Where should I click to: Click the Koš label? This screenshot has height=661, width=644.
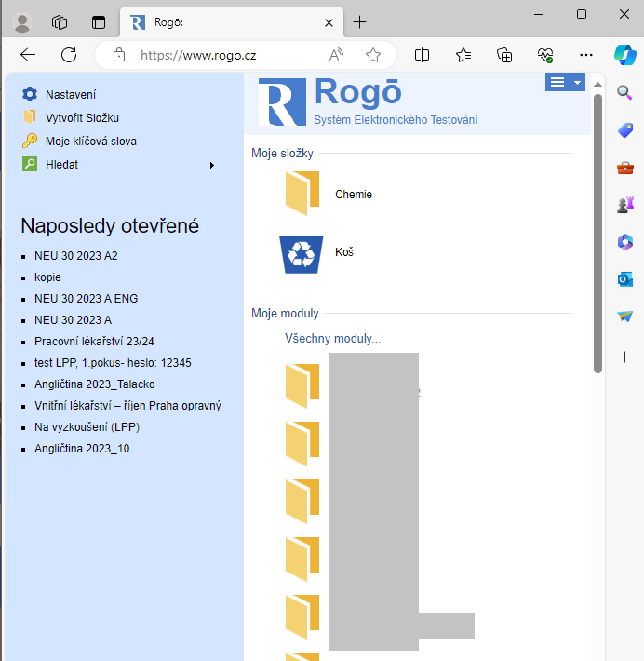[344, 252]
